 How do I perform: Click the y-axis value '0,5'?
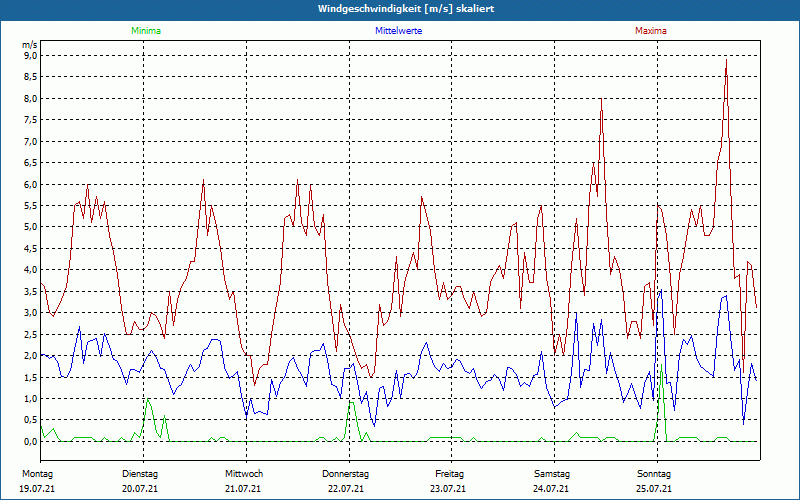point(31,420)
